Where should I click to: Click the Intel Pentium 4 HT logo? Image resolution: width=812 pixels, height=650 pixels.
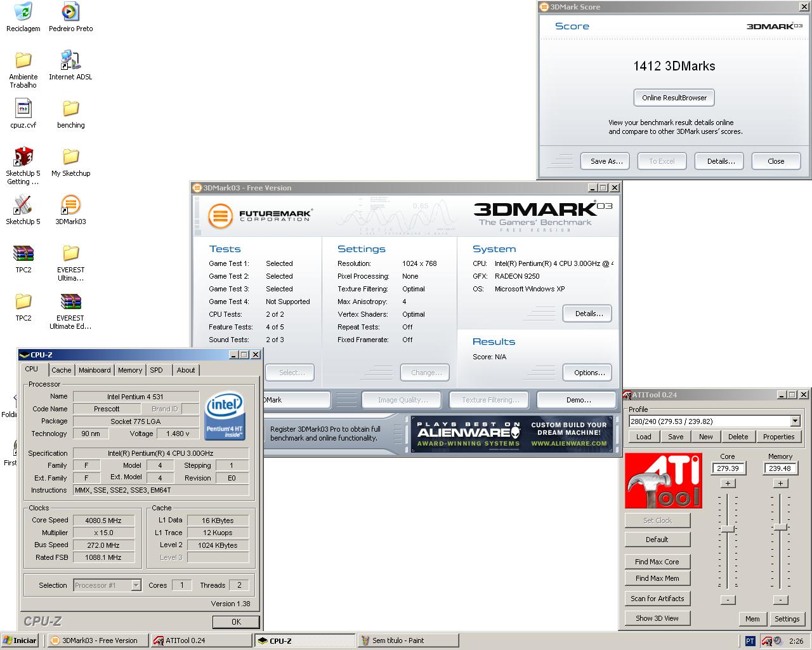coord(225,416)
